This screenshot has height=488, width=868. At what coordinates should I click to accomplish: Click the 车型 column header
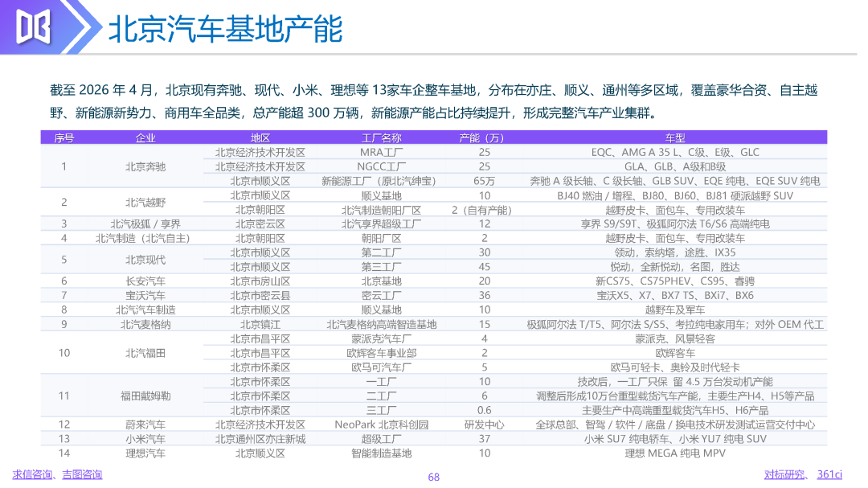(675, 138)
